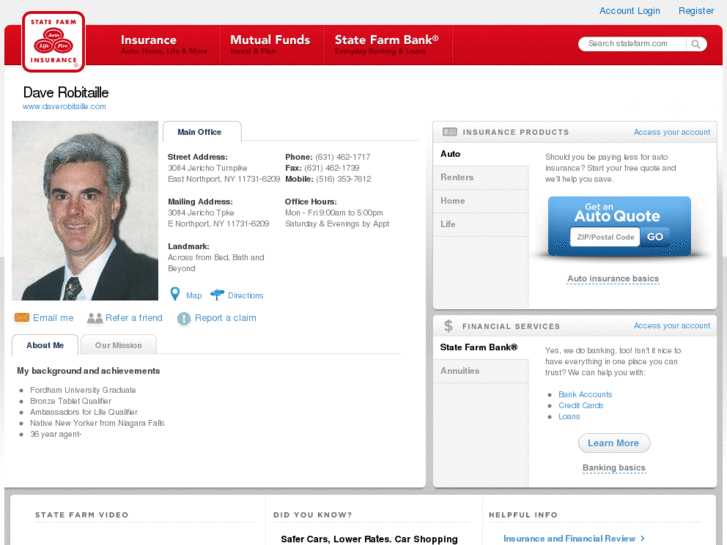This screenshot has height=545, width=727.
Task: Click the directions signpost icon
Action: pos(217,295)
